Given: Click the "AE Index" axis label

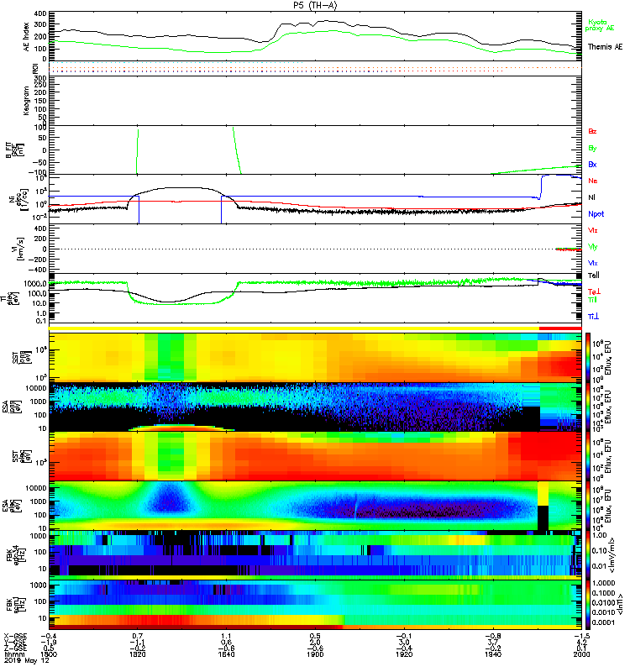Looking at the screenshot, I should pos(27,37).
